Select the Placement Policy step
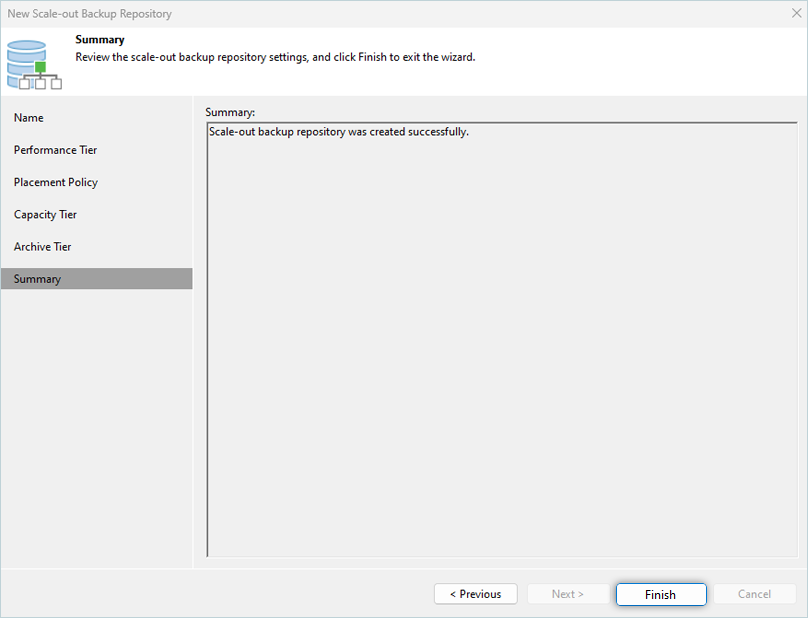 55,182
